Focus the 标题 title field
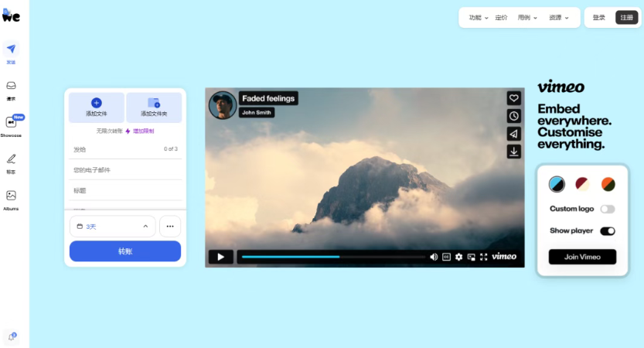 (125, 191)
